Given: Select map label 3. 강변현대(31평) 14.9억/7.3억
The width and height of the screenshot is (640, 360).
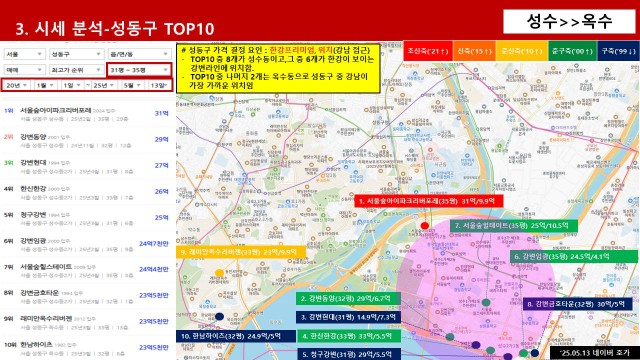Looking at the screenshot, I should (x=348, y=317).
